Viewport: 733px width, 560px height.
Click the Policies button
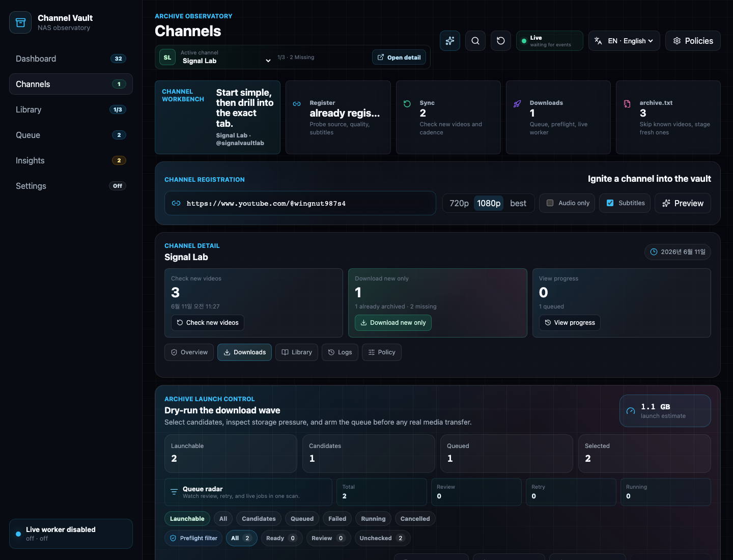click(693, 41)
